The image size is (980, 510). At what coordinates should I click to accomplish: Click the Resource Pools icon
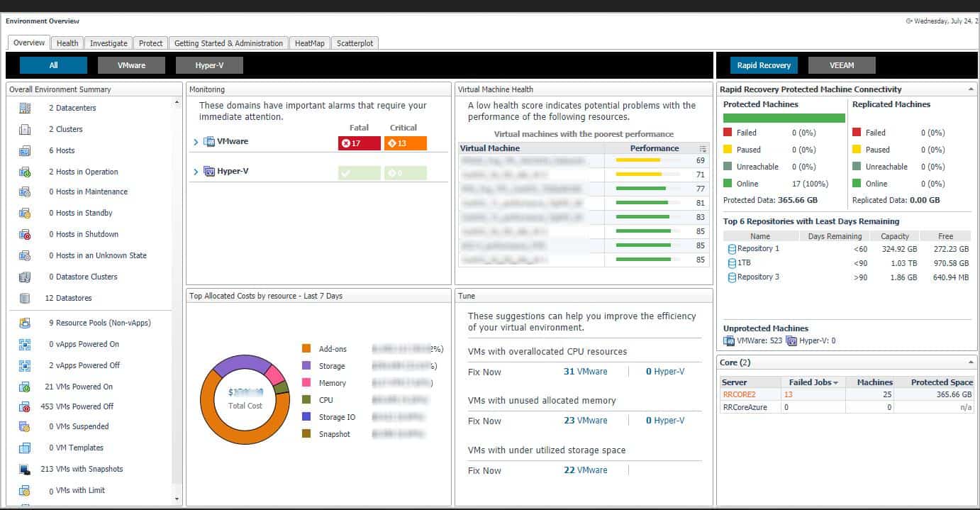pyautogui.click(x=25, y=323)
